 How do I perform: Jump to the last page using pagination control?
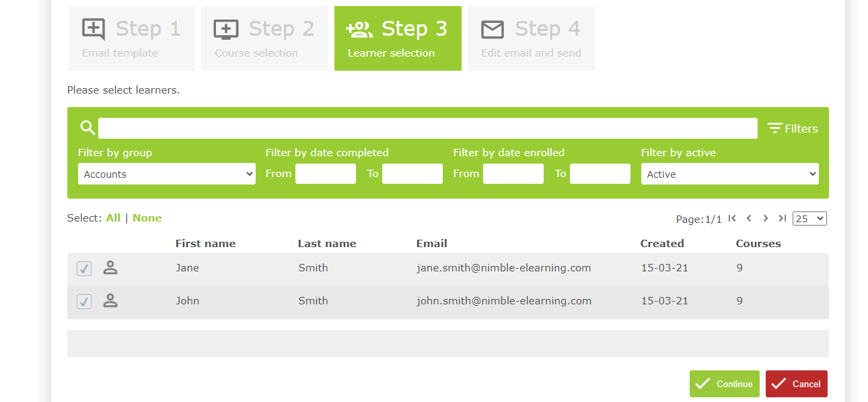tap(782, 218)
